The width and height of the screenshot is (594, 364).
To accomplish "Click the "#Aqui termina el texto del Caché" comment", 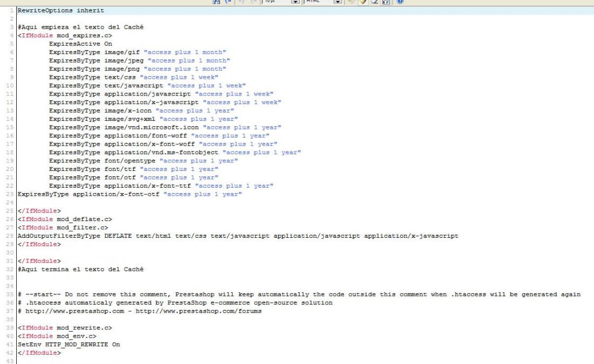I will tap(80, 270).
